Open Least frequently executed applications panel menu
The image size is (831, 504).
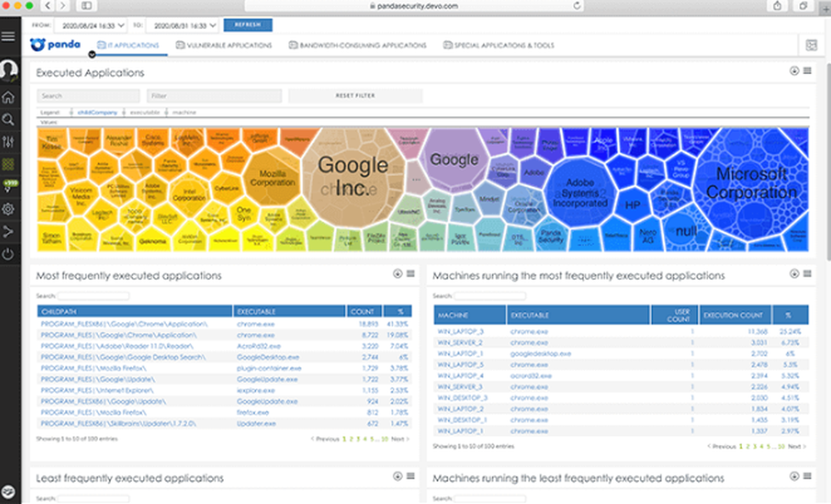coord(411,476)
